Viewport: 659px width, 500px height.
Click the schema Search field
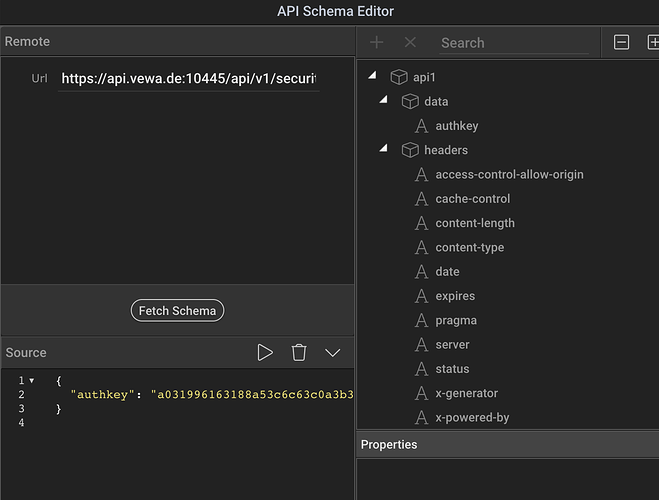(514, 43)
